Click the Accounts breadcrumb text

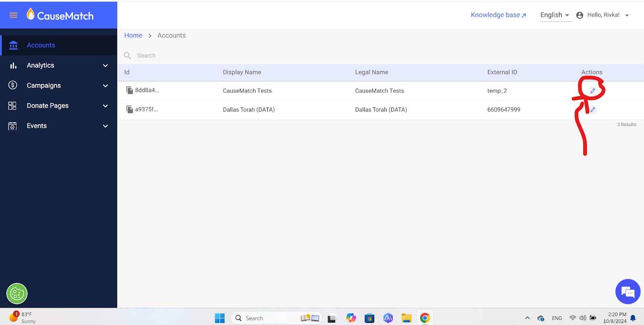click(171, 35)
